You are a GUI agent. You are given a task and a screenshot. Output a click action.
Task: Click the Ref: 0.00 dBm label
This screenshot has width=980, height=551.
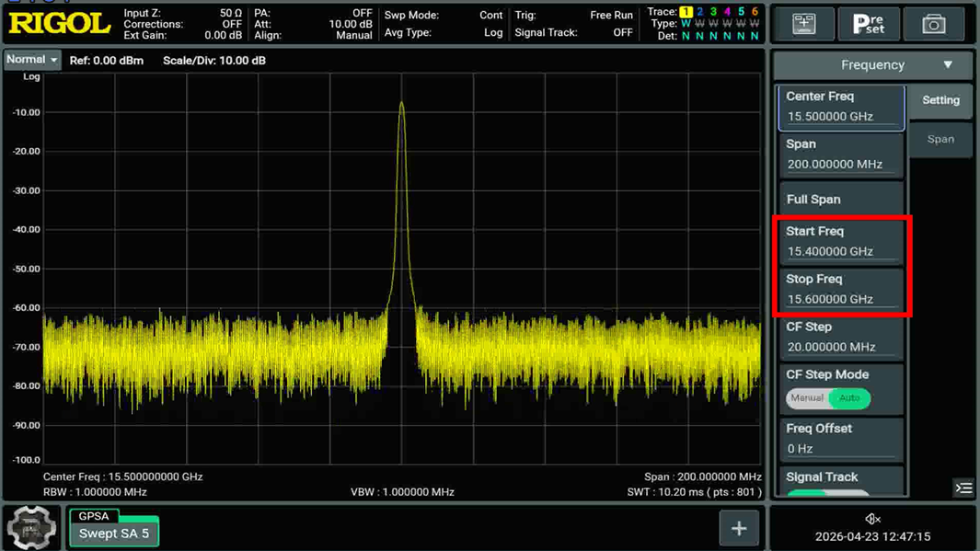tap(106, 61)
